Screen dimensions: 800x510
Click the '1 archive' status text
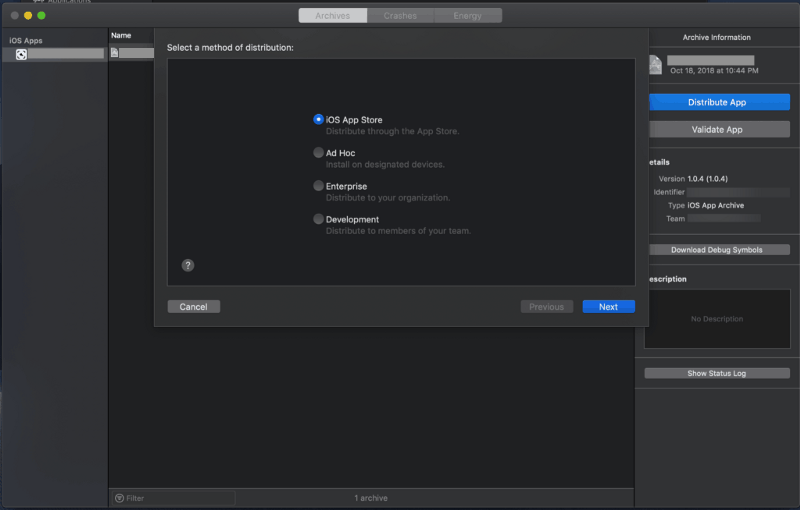pyautogui.click(x=371, y=498)
